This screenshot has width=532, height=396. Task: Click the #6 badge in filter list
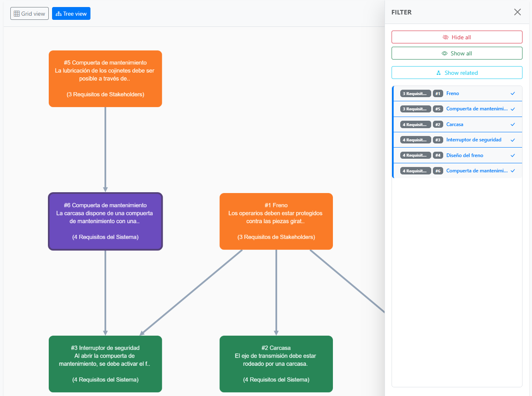438,171
